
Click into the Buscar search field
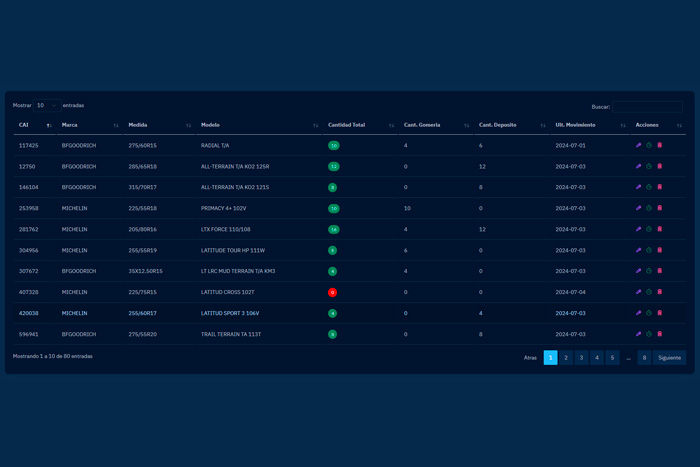[647, 107]
